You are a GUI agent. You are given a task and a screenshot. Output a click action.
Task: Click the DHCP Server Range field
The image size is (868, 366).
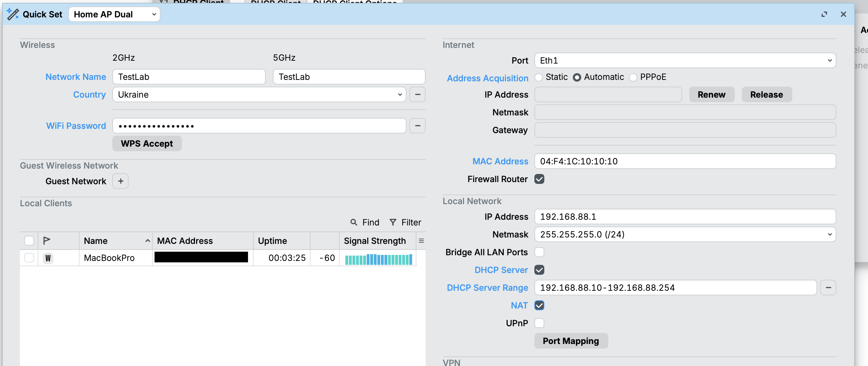click(x=676, y=288)
